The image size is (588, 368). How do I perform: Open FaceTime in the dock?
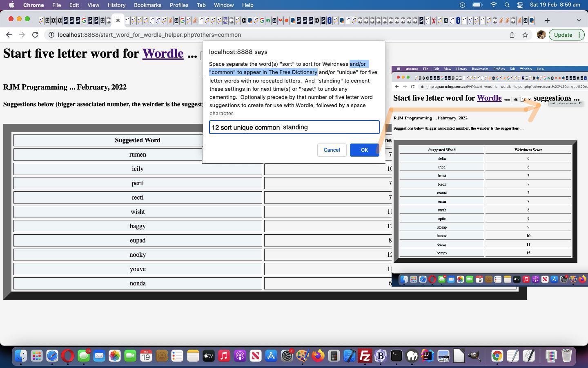click(130, 356)
